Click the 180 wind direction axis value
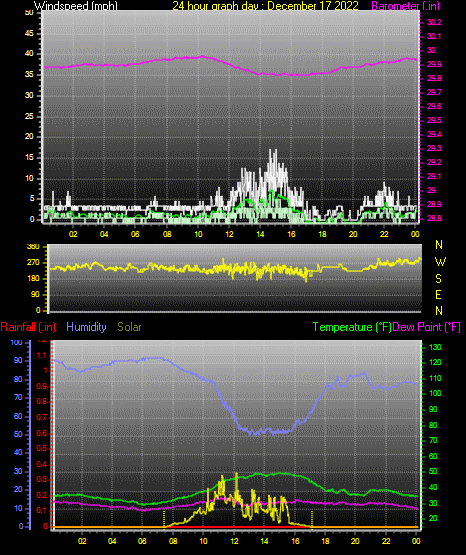The height and width of the screenshot is (555, 466). pos(33,279)
